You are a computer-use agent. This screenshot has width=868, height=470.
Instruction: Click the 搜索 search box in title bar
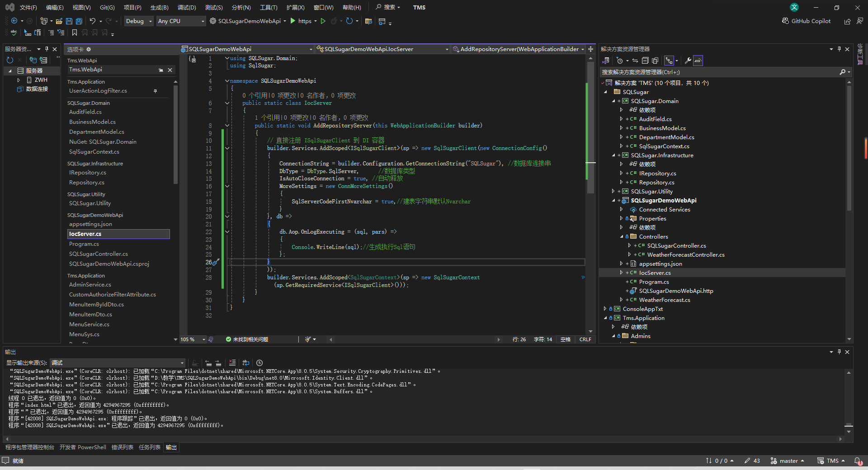388,8
